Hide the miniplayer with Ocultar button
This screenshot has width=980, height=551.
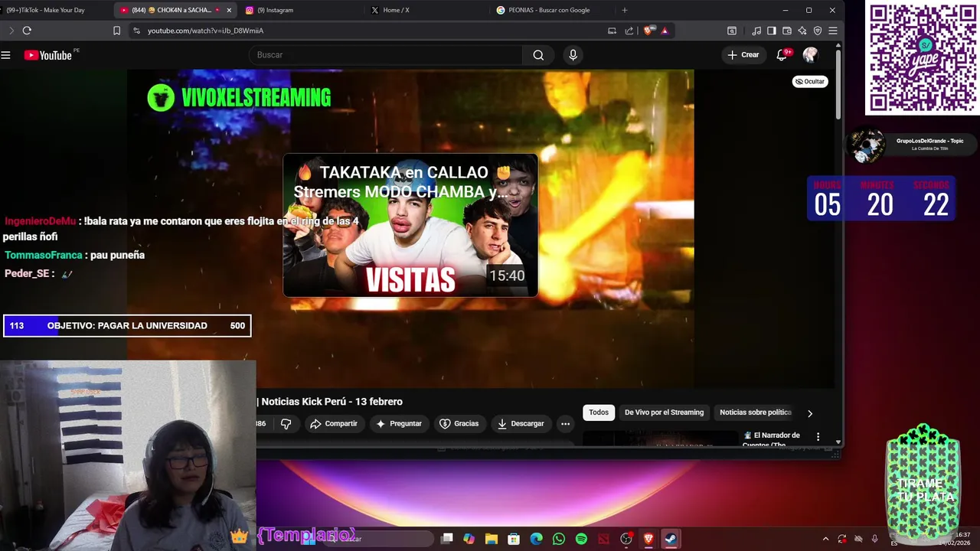coord(810,81)
